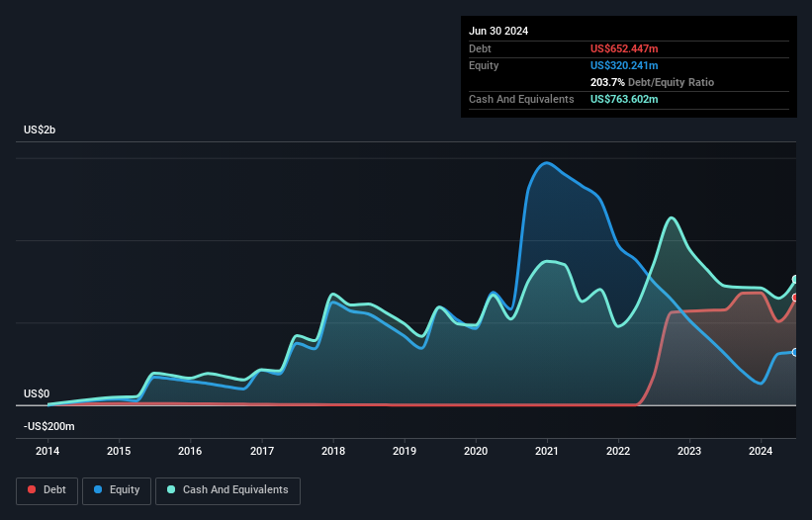The height and width of the screenshot is (520, 812).
Task: Click the teal Cash end-point marker
Action: [x=795, y=280]
